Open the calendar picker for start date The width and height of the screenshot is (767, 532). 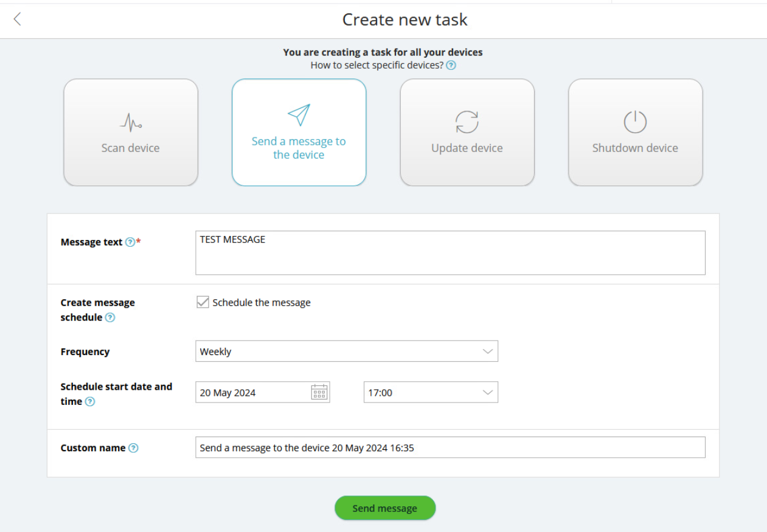point(319,392)
